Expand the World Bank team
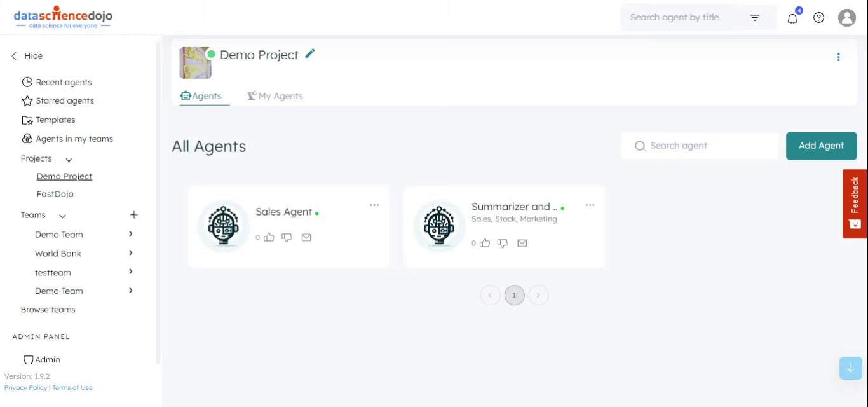 pyautogui.click(x=131, y=253)
